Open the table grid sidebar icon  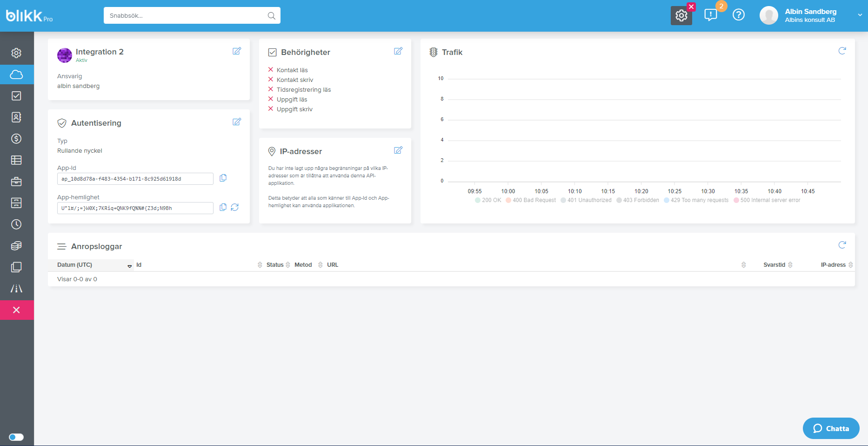tap(16, 160)
